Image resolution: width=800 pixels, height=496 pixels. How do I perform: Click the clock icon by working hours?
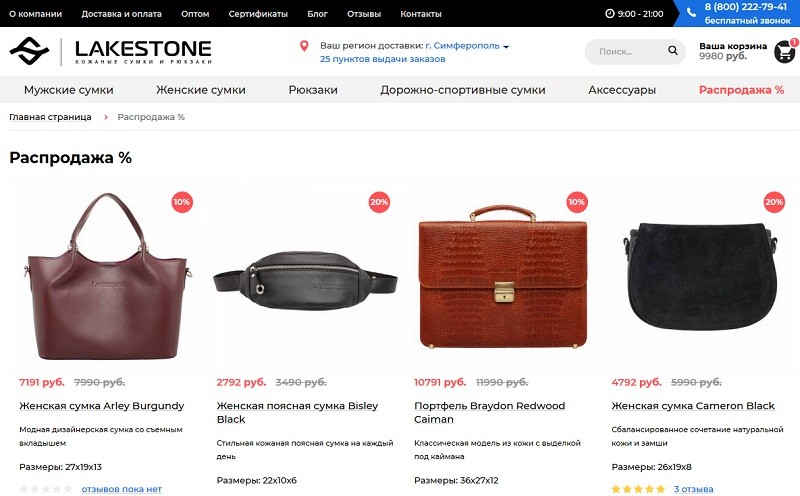pyautogui.click(x=610, y=14)
